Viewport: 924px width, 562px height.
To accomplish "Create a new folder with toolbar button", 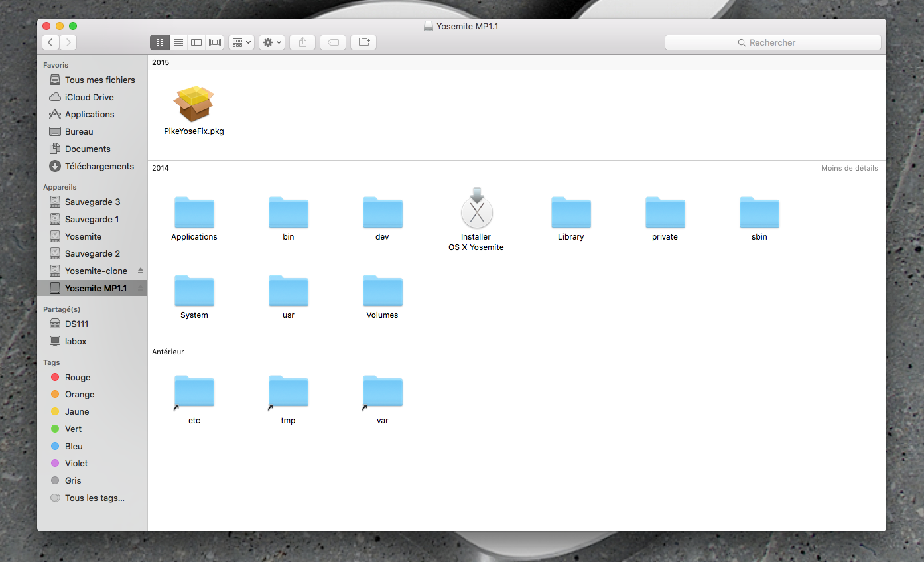I will pyautogui.click(x=363, y=42).
